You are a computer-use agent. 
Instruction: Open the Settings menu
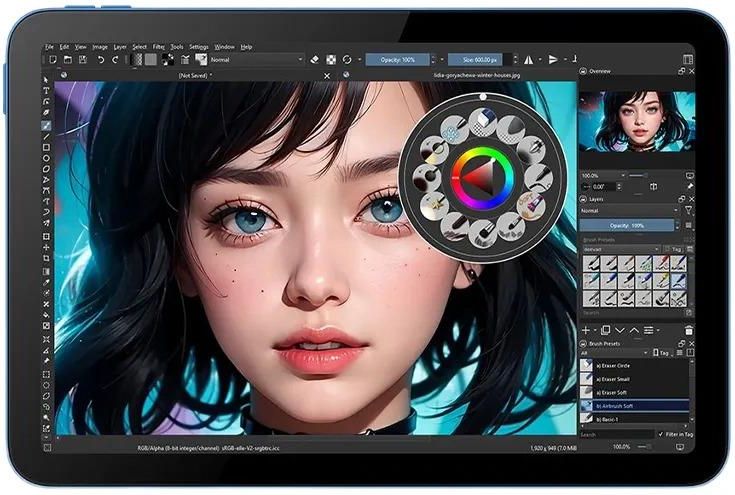199,46
